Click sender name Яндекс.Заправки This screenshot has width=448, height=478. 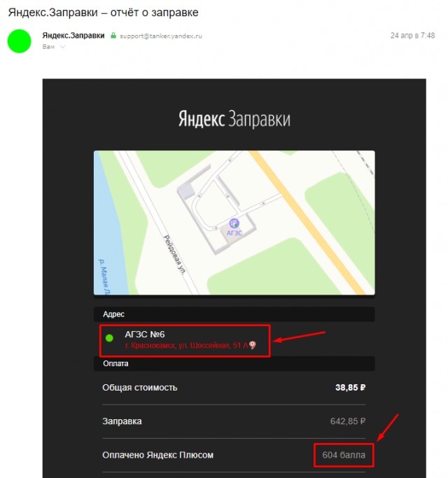point(73,36)
